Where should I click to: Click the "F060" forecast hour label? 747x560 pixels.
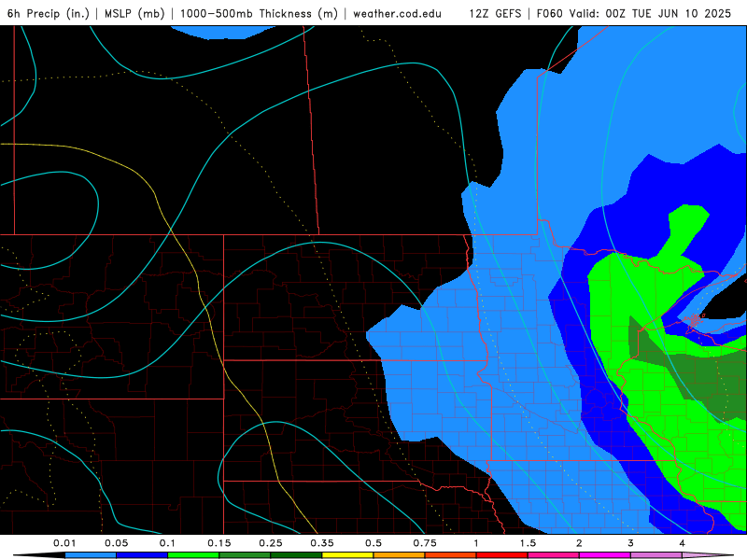pos(549,13)
